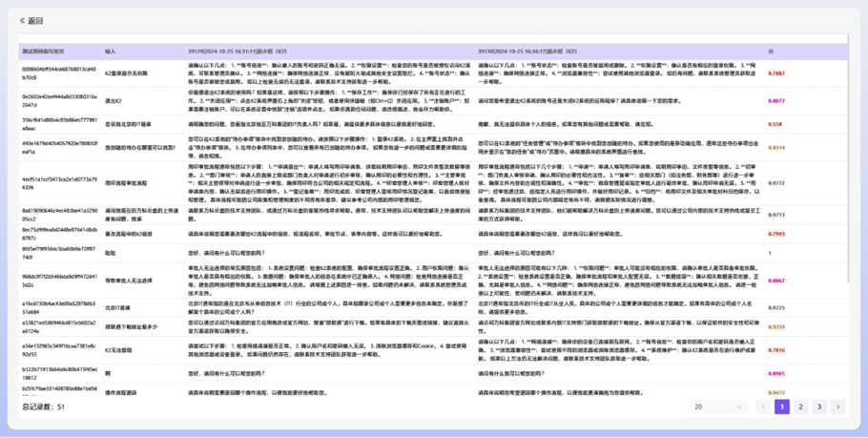Image resolution: width=868 pixels, height=438 pixels.
Task: Click the score cell 0.9472
Action: [x=776, y=392]
